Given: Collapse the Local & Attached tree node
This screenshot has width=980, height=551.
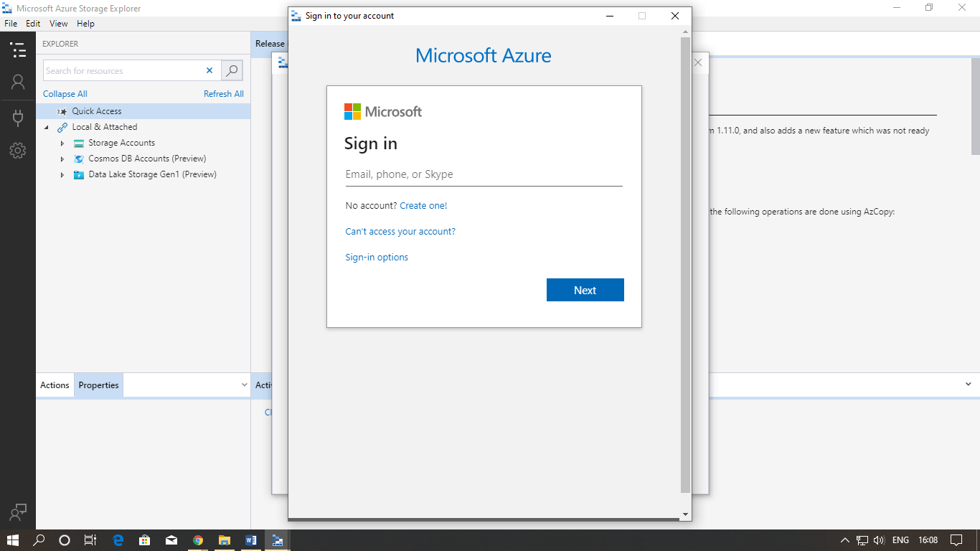Looking at the screenshot, I should tap(47, 127).
